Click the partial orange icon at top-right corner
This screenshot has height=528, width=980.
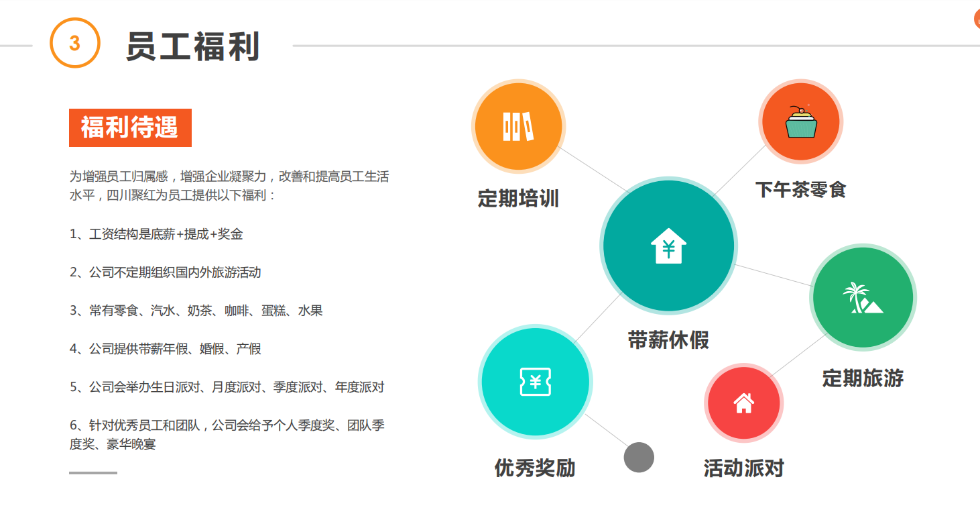976,19
